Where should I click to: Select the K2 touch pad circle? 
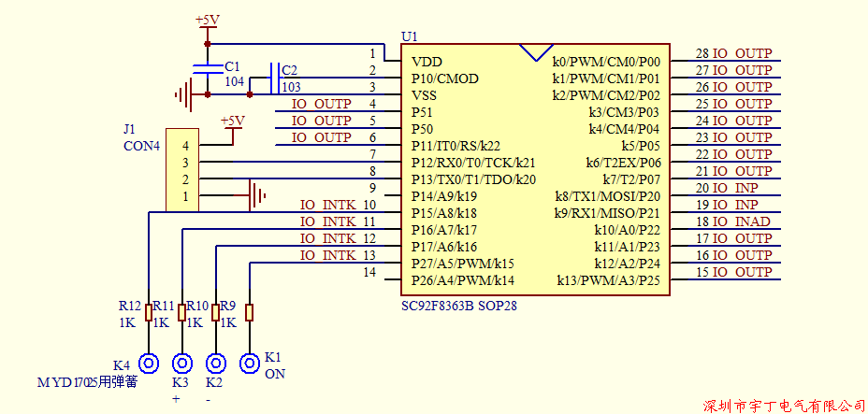point(216,364)
